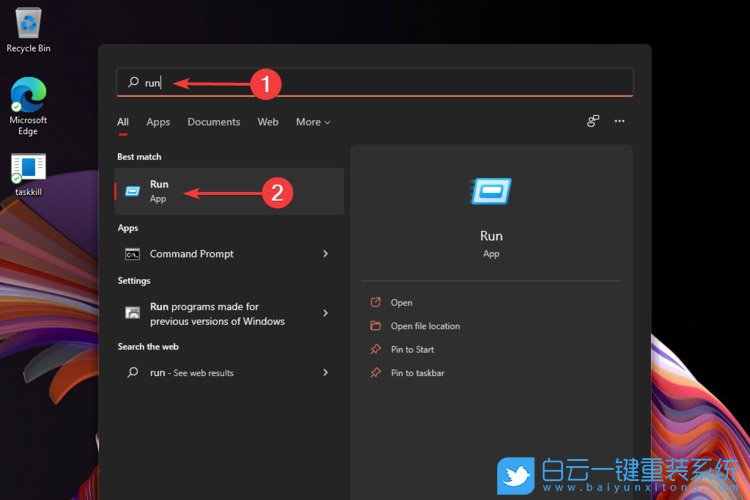Viewport: 750px width, 500px height.
Task: Click the large Run icon in preview pane
Action: (x=491, y=191)
